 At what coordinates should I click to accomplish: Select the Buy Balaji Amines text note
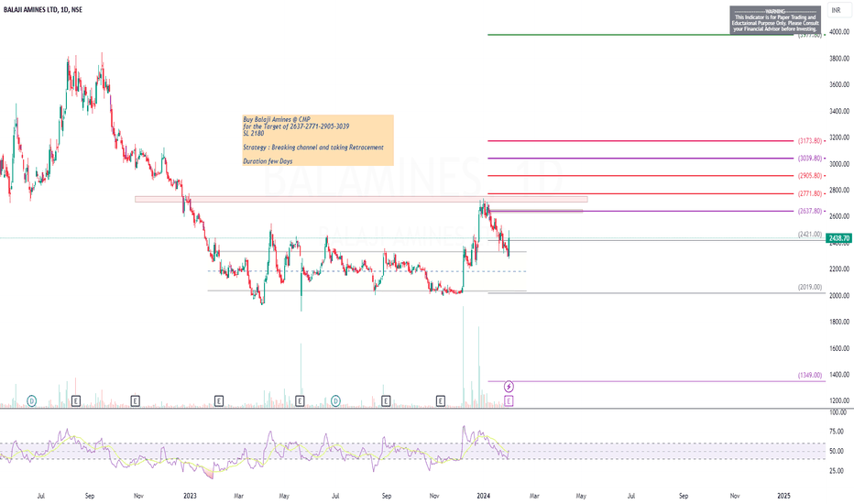pyautogui.click(x=318, y=140)
